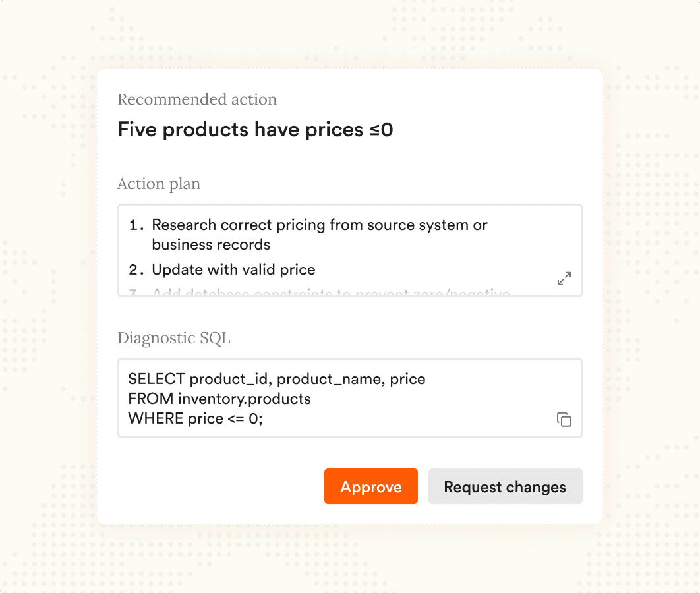The width and height of the screenshot is (700, 593).
Task: Click the "business records" continuation line
Action: (x=211, y=244)
